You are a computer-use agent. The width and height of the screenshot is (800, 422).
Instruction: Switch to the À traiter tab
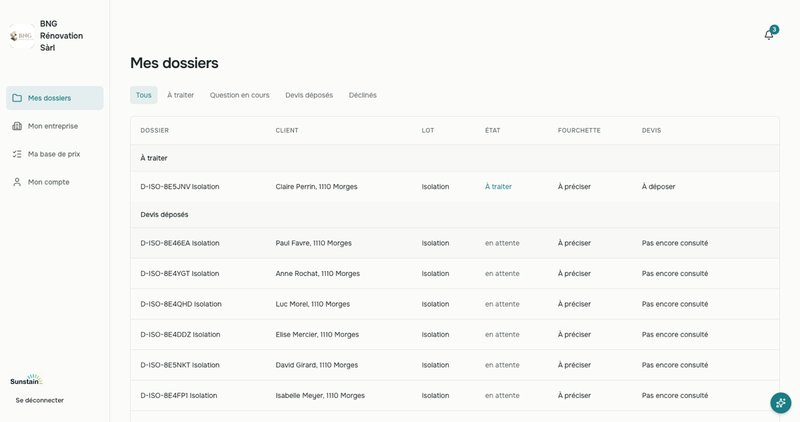tap(181, 95)
